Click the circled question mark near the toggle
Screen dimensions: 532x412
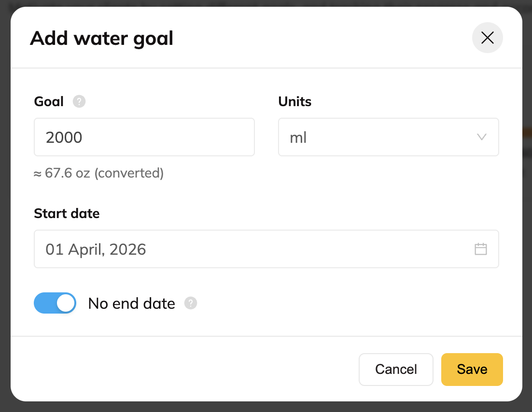point(190,303)
